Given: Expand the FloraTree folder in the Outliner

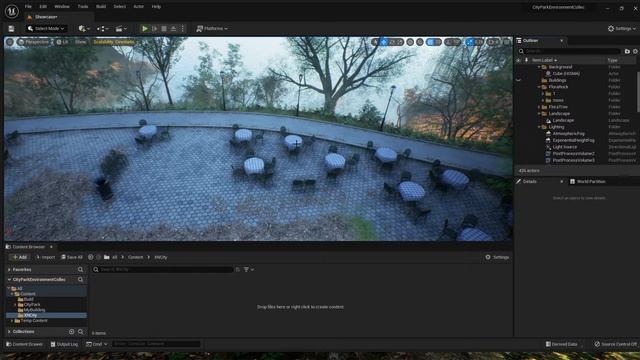Looking at the screenshot, I should tap(539, 107).
